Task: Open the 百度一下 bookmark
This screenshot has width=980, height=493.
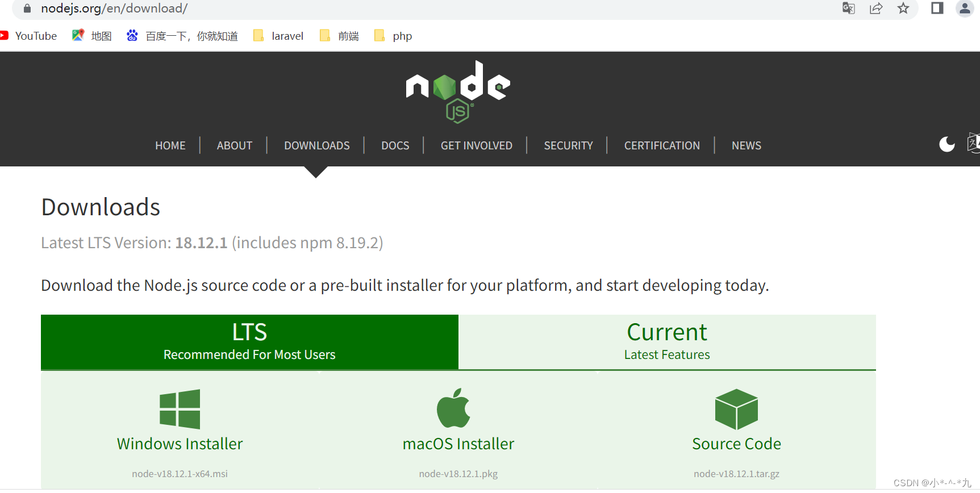Action: pos(182,36)
